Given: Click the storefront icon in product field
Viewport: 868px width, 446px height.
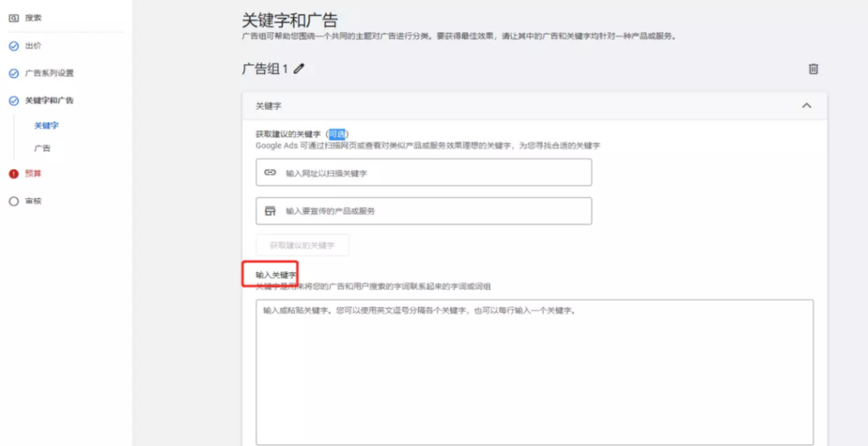Looking at the screenshot, I should pyautogui.click(x=270, y=210).
